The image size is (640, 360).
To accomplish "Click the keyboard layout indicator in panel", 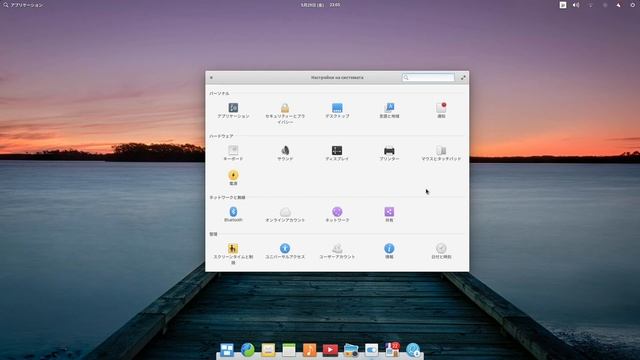I will (563, 5).
